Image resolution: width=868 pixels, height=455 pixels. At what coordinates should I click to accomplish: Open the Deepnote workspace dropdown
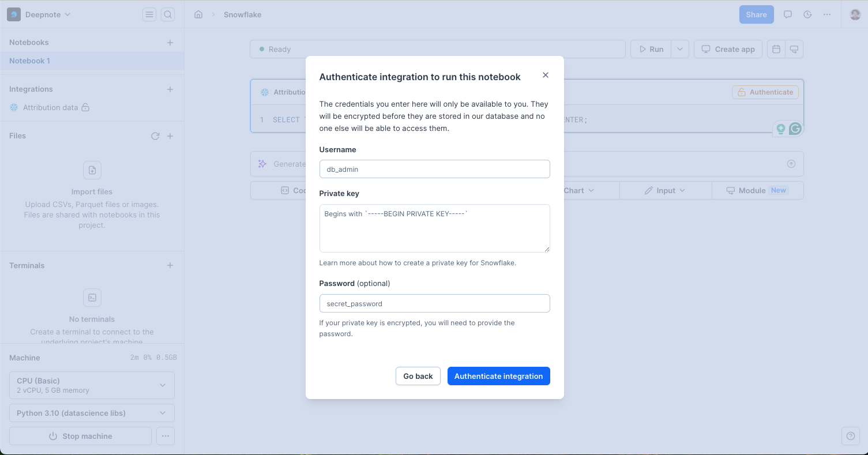tap(48, 14)
